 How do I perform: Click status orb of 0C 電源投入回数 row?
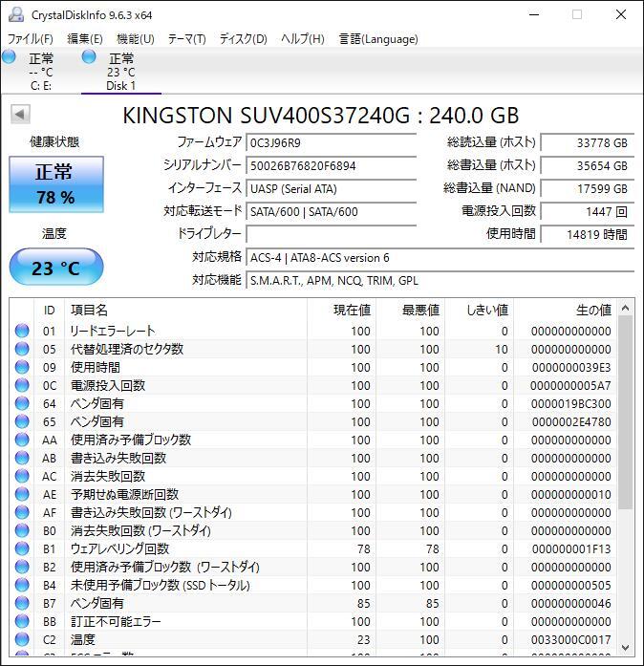coord(22,385)
